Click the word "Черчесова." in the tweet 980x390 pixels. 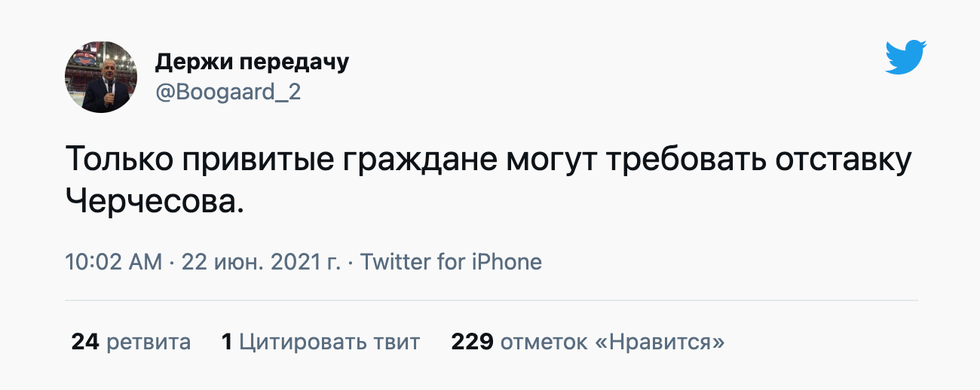pos(155,200)
